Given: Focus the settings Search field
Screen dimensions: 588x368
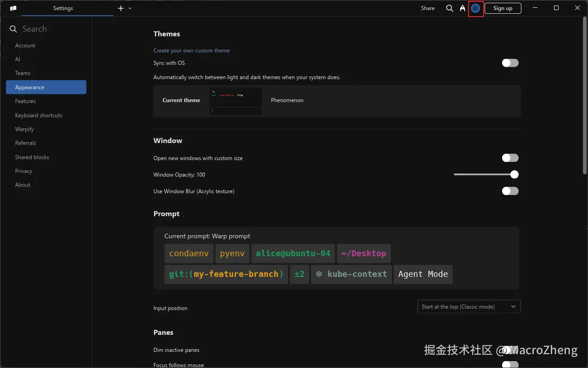Looking at the screenshot, I should (51, 29).
